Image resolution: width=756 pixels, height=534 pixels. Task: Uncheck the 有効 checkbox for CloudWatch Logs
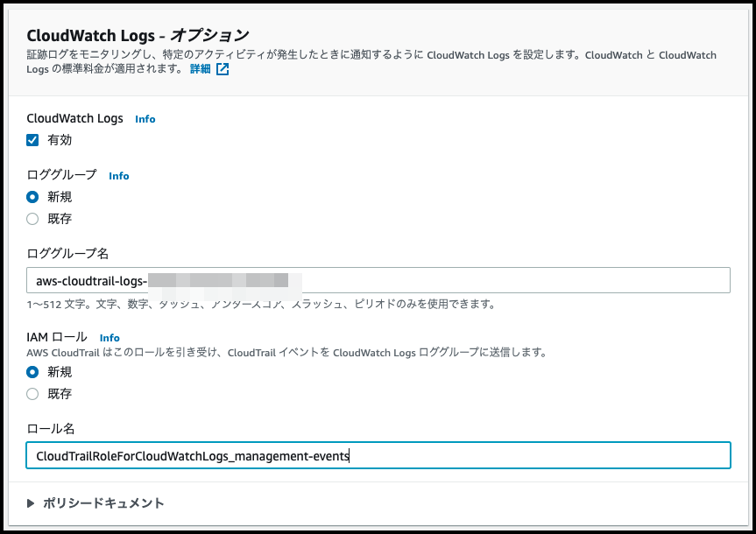pyautogui.click(x=32, y=139)
